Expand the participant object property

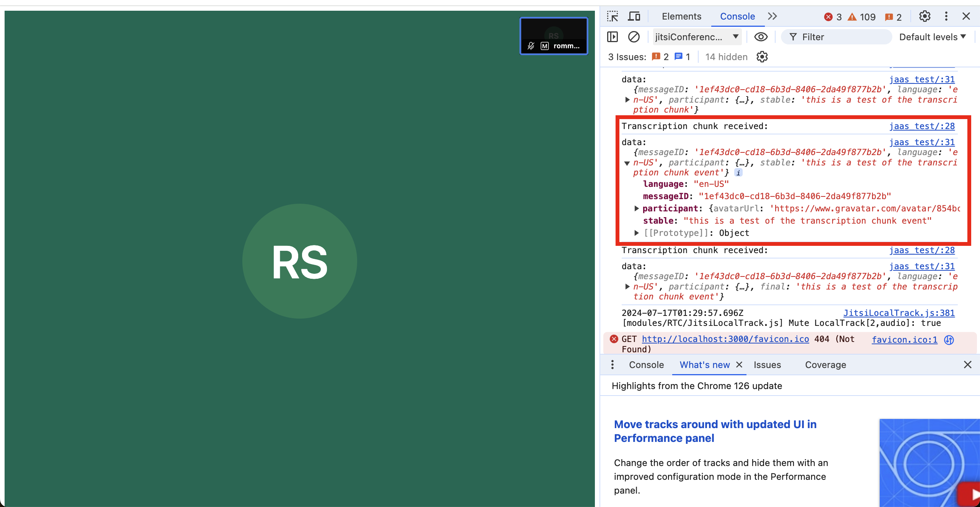tap(637, 209)
